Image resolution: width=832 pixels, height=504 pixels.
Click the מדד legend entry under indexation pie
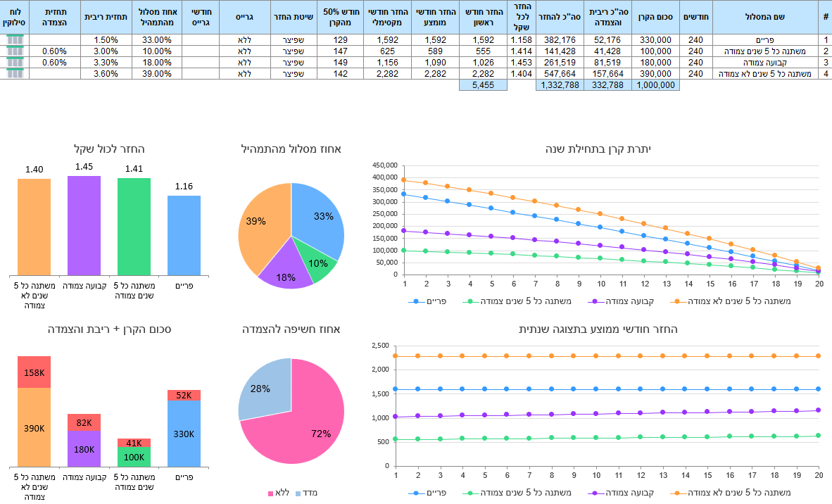306,493
